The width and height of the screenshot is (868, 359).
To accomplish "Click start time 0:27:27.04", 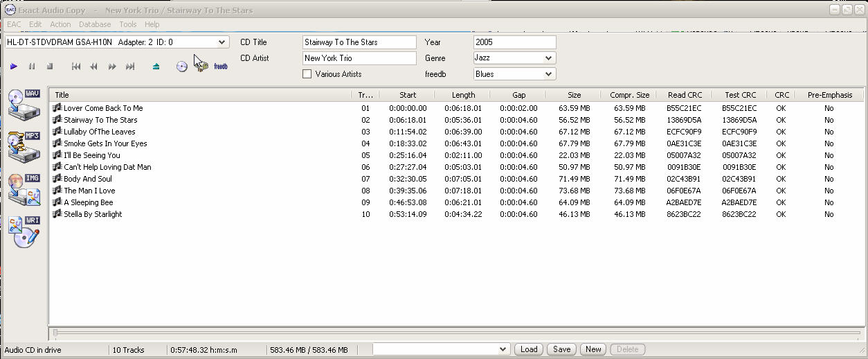I will coord(408,167).
